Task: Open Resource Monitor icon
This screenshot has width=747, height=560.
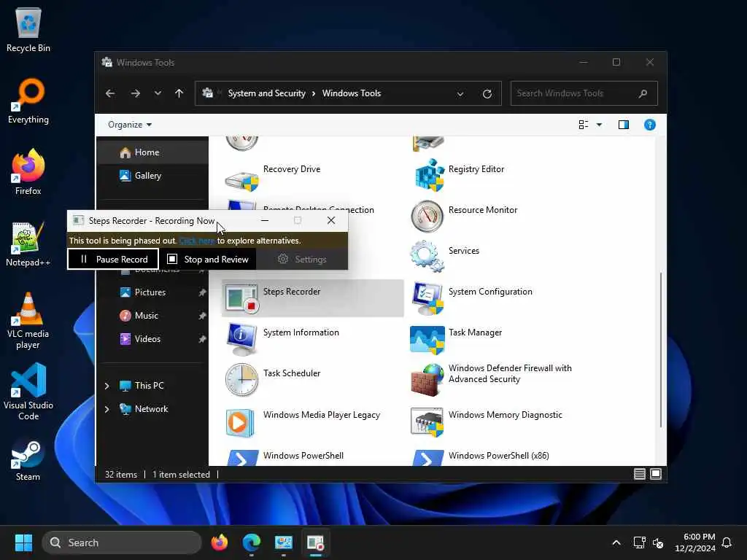Action: click(427, 216)
